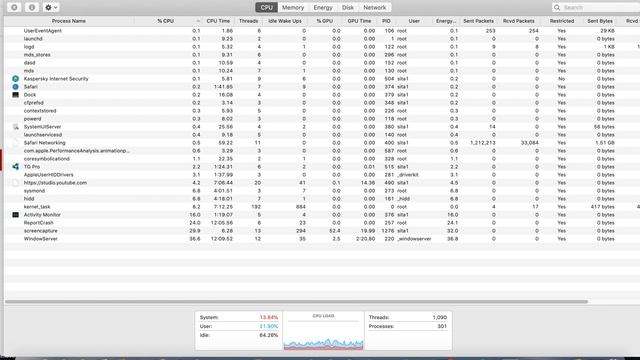640x360 pixels.
Task: Select the logd process row
Action: [322, 47]
